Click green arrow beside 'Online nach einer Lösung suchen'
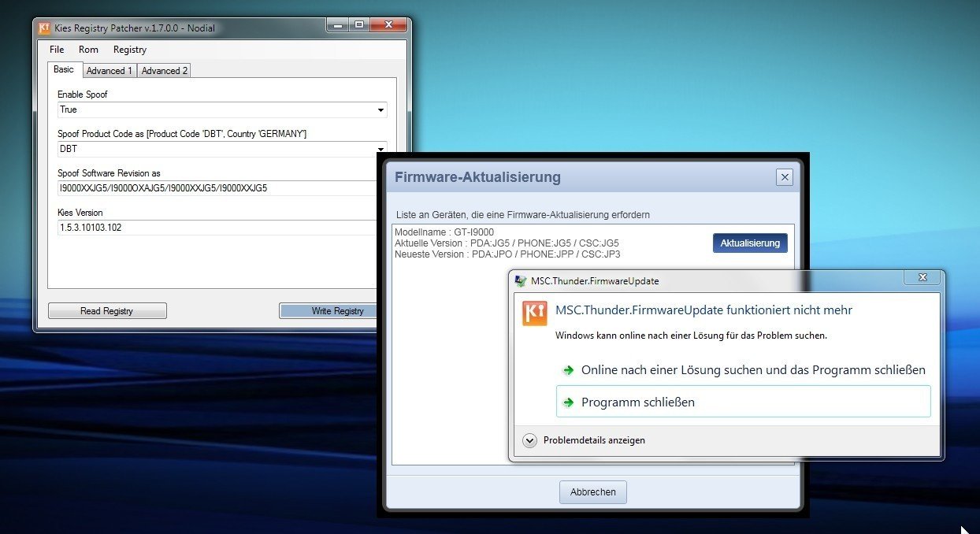 [x=568, y=370]
